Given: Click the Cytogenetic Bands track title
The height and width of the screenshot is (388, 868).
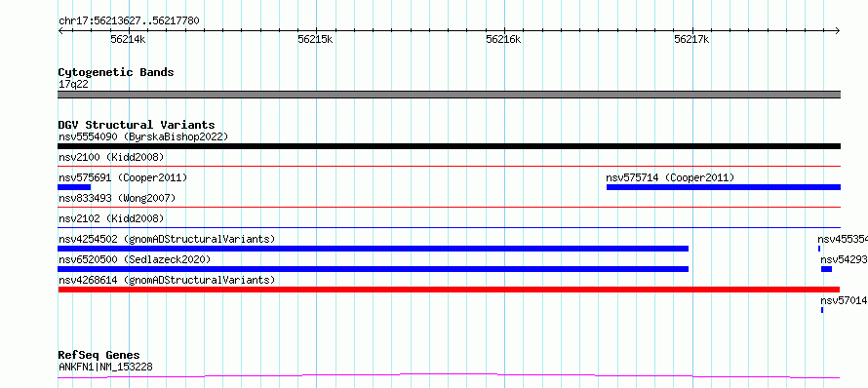Looking at the screenshot, I should (x=116, y=72).
